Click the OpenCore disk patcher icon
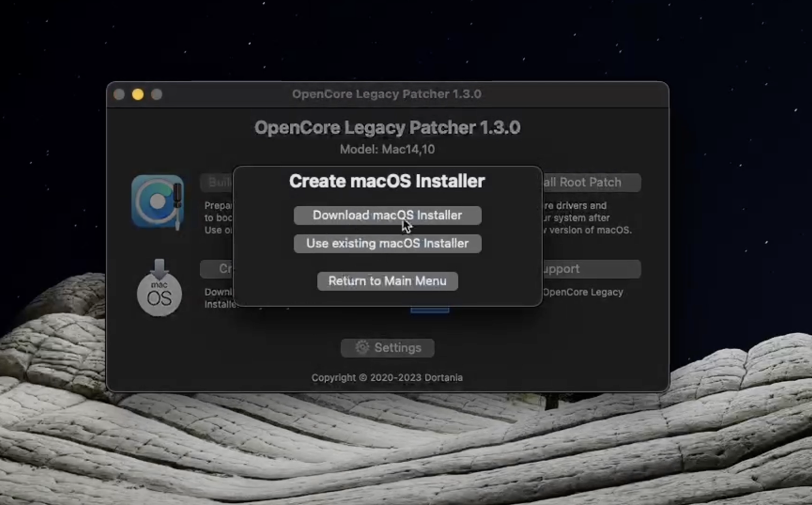812x505 pixels. [158, 202]
